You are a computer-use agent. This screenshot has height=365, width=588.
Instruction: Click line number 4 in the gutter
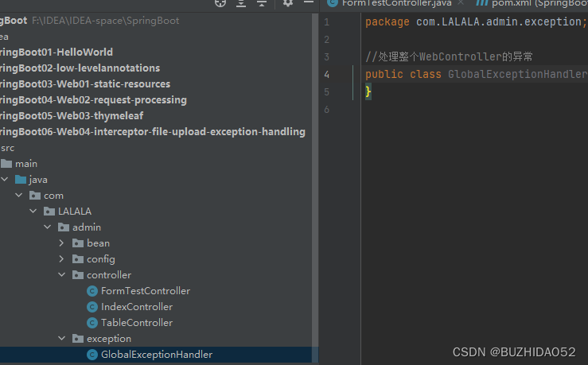[x=327, y=75]
